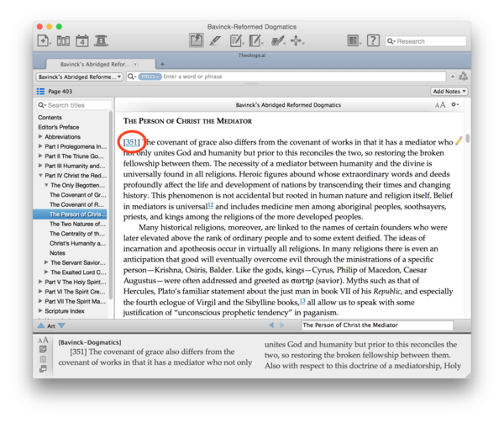Image resolution: width=504 pixels, height=423 pixels.
Task: Open the workspace layout panel icon
Action: pos(354,41)
